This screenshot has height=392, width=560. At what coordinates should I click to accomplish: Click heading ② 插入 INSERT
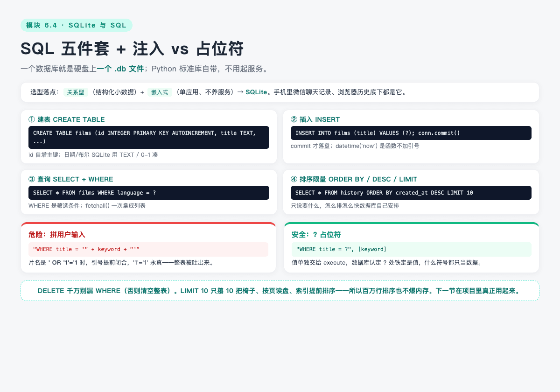[315, 119]
